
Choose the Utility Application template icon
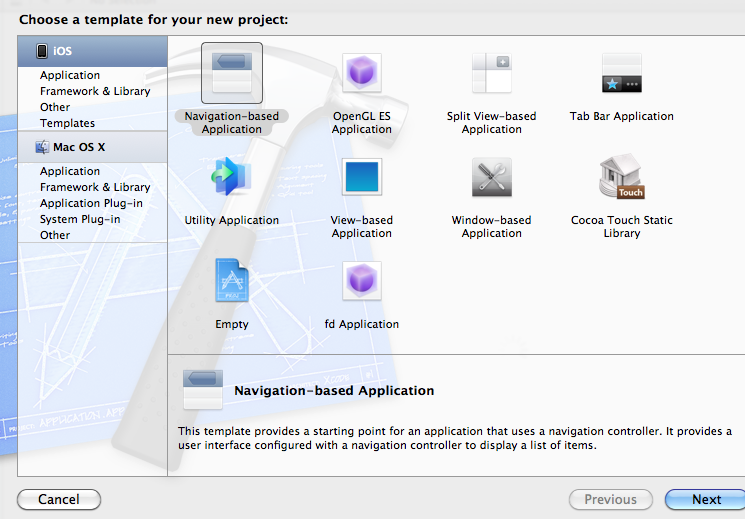231,176
